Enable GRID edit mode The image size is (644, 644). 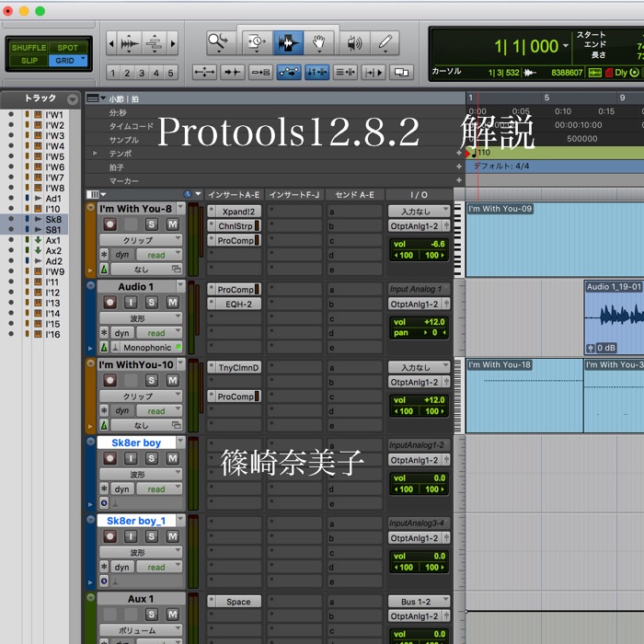point(68,61)
